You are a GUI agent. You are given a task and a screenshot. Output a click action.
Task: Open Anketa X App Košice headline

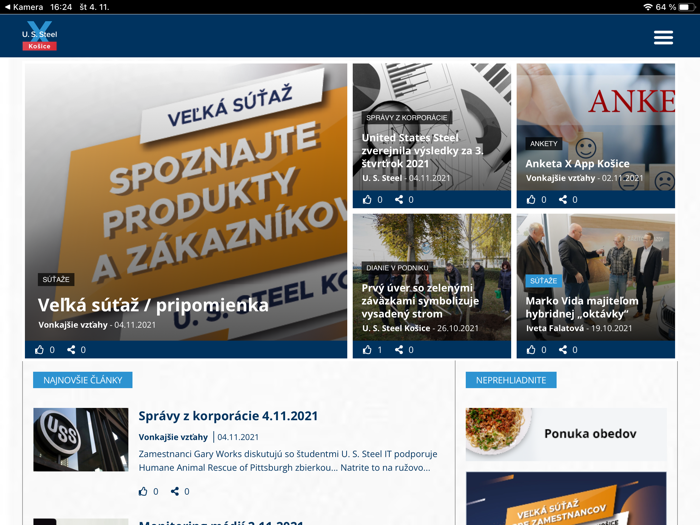tap(577, 163)
